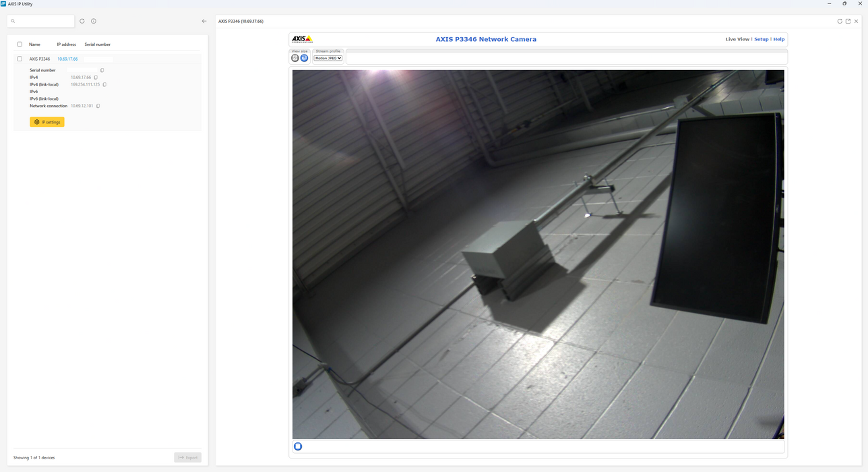Open the Stream profile dropdown
This screenshot has width=868, height=472.
click(x=328, y=58)
